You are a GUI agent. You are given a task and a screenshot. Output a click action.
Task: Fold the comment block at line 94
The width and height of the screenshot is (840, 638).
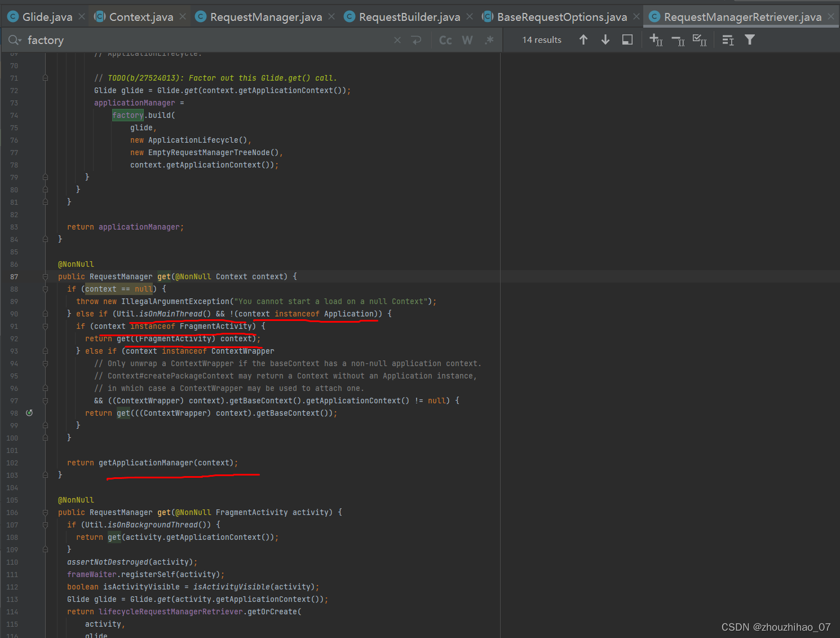(45, 363)
